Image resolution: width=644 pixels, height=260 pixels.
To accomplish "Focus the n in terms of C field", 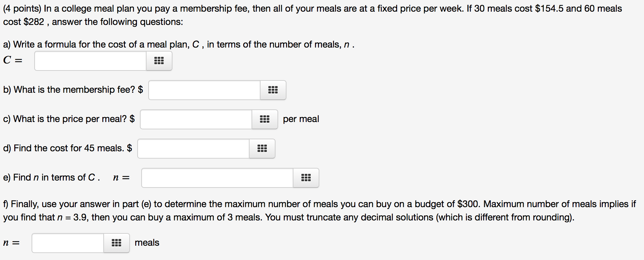I will [x=217, y=178].
